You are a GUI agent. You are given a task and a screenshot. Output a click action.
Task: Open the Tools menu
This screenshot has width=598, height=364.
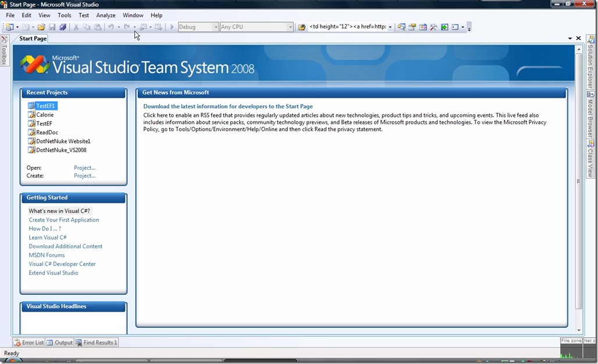[x=65, y=15]
